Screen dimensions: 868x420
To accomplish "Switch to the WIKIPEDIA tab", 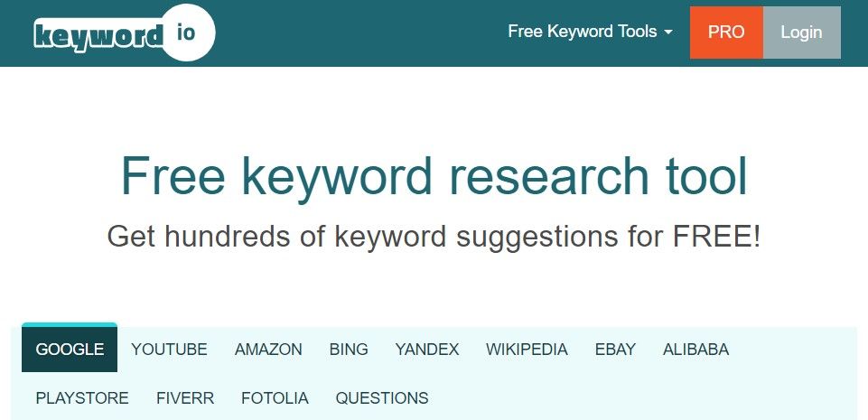I will point(527,350).
